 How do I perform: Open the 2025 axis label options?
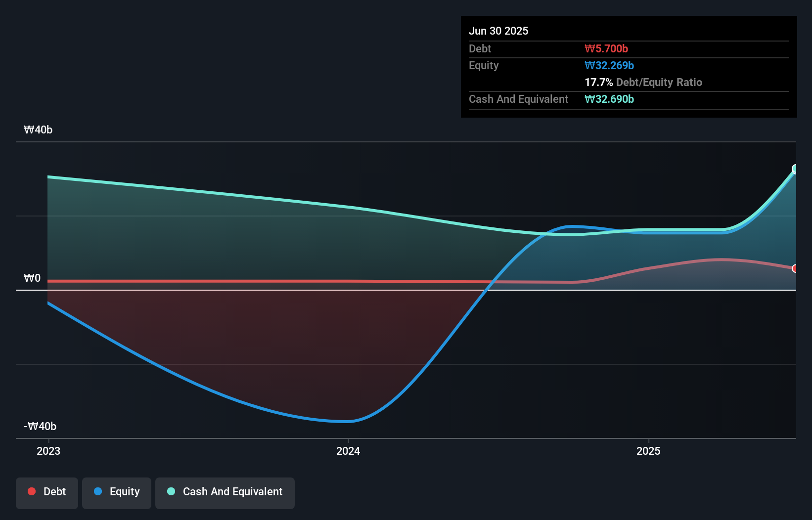649,451
